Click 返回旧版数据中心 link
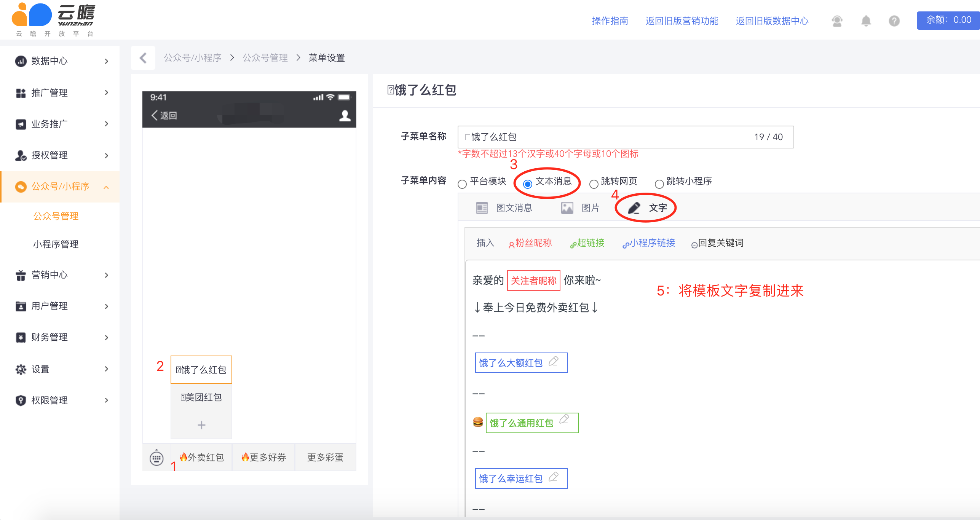This screenshot has height=520, width=980. coord(772,21)
